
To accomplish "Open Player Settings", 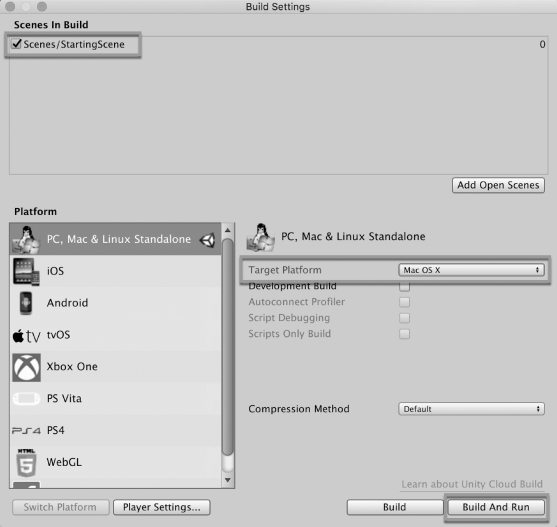I will click(162, 507).
